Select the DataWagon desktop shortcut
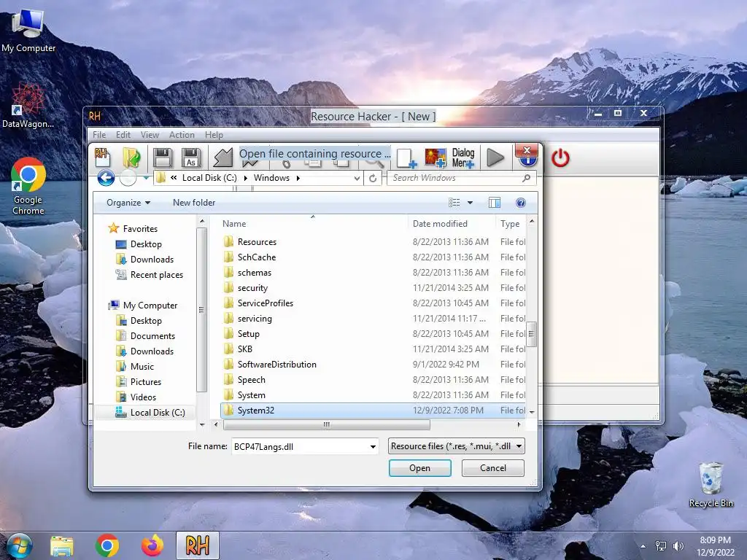 click(x=28, y=106)
